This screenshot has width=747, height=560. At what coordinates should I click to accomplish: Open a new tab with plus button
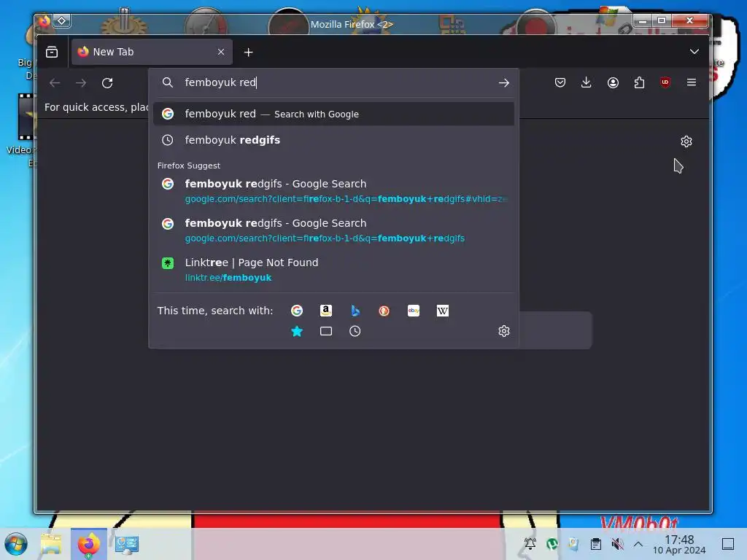(248, 52)
